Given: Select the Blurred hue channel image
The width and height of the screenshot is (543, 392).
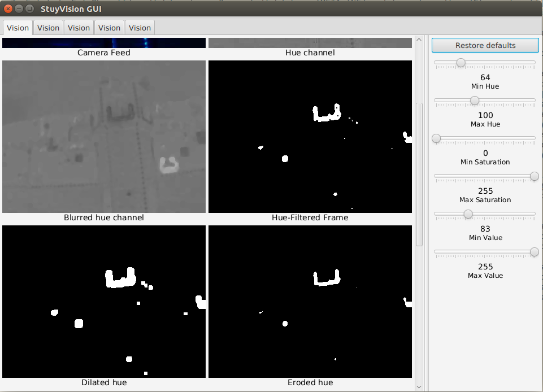Looking at the screenshot, I should point(104,137).
